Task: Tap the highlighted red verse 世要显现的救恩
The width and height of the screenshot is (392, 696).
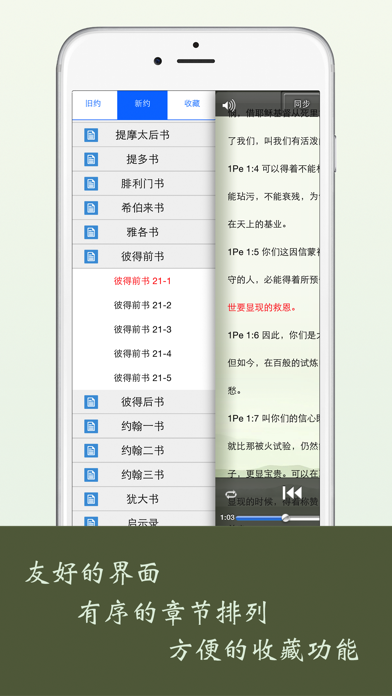Action: point(262,307)
